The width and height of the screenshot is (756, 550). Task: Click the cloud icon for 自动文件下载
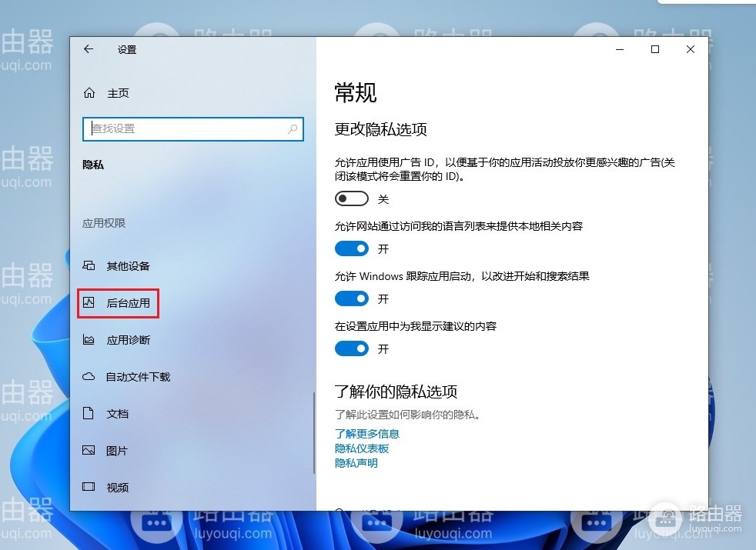pyautogui.click(x=89, y=377)
